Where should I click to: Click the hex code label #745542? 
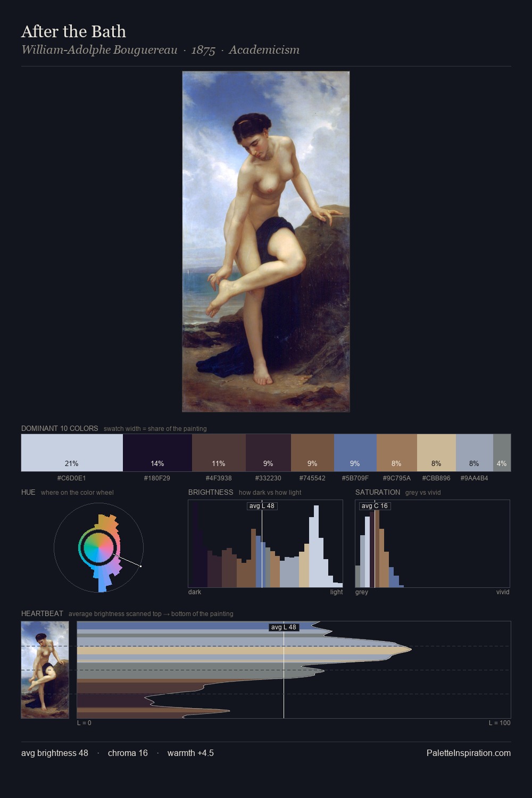(x=312, y=478)
